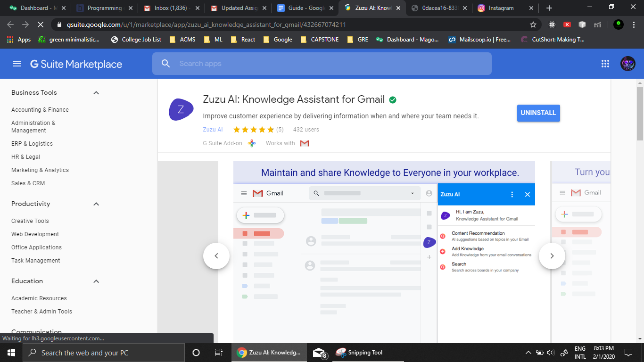Open Creative Tools category
This screenshot has width=644, height=362.
pyautogui.click(x=30, y=221)
